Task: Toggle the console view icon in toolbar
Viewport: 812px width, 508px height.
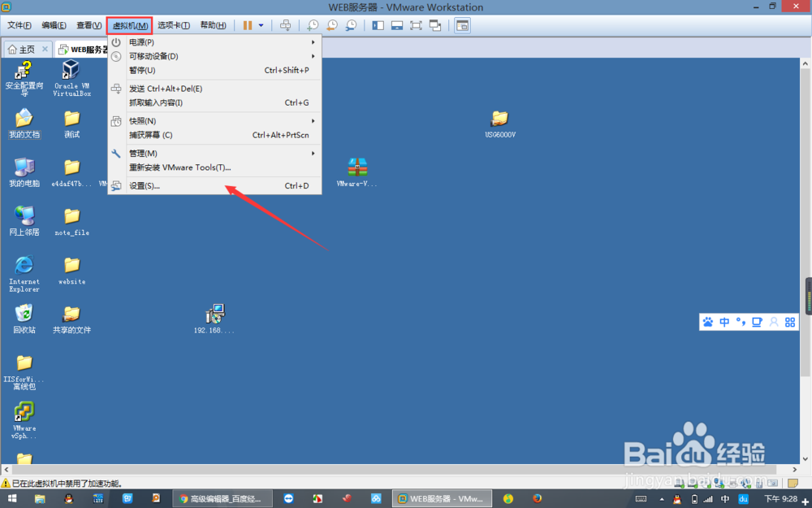Action: pos(462,25)
